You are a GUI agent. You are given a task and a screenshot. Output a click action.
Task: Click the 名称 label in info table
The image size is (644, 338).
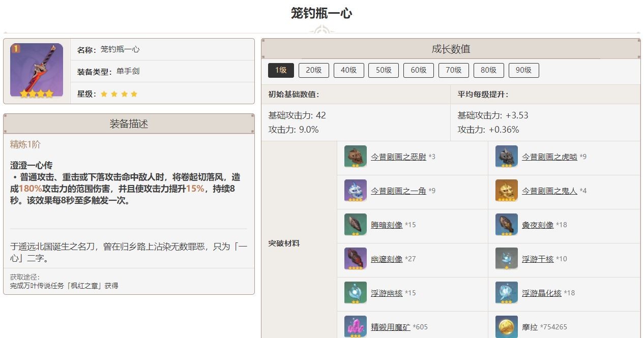click(87, 50)
